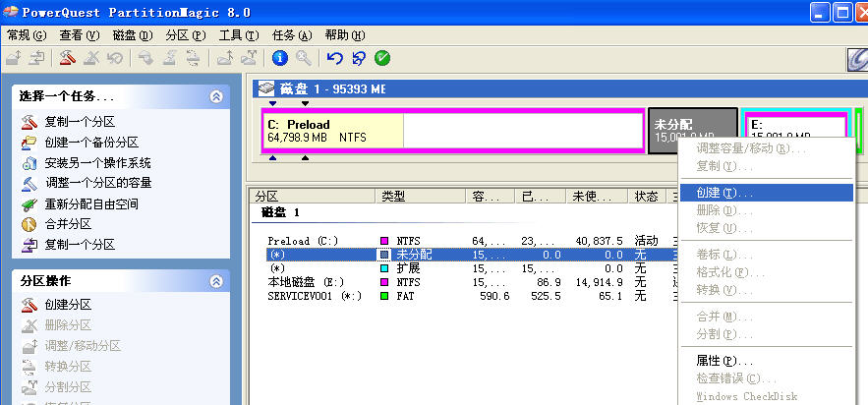Viewport: 868px width, 405px height.
Task: Open the 常规(G) menu
Action: tap(27, 35)
